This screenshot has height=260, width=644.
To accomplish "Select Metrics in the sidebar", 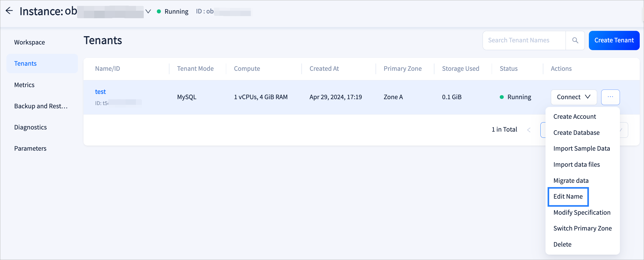I will coord(24,85).
